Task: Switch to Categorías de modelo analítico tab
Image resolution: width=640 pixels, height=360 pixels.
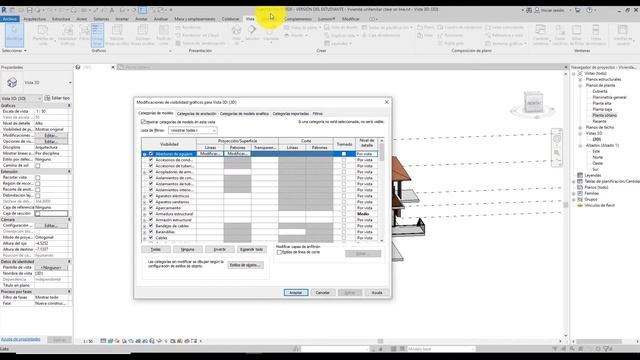Action: (244, 113)
